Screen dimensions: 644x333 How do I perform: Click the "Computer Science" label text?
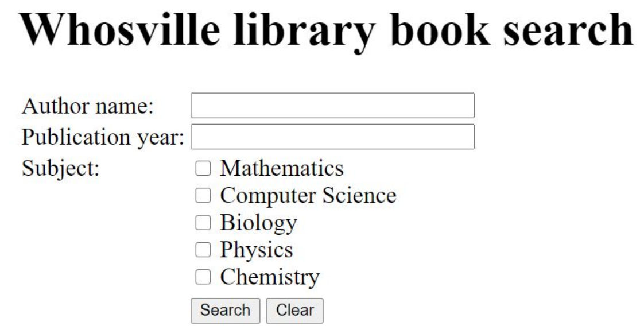(x=308, y=196)
